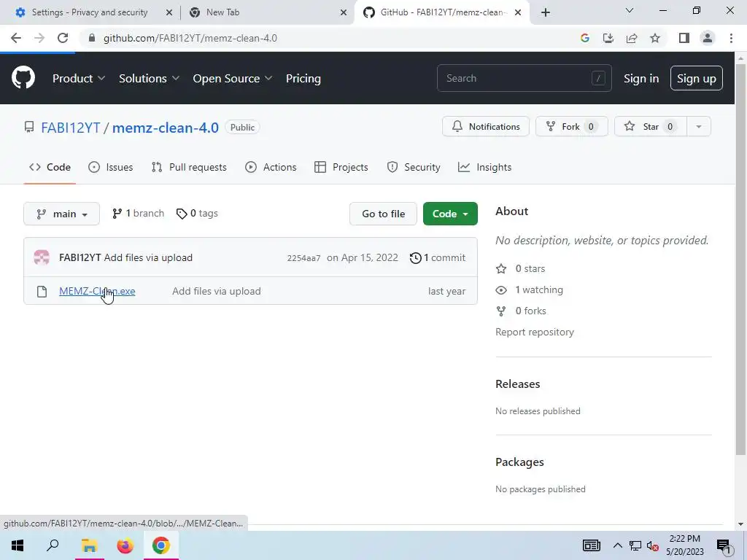
Task: Go back with the browser back arrow
Action: coord(16,38)
